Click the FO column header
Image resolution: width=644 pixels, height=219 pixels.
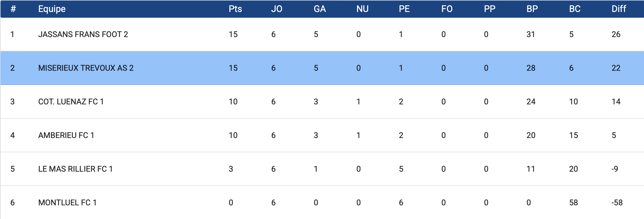click(x=447, y=9)
